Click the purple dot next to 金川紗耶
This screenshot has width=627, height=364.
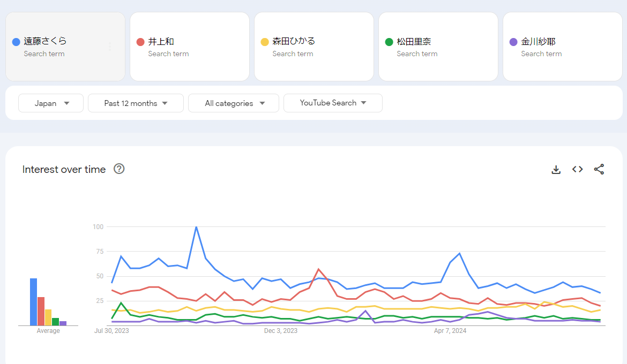[x=513, y=42]
